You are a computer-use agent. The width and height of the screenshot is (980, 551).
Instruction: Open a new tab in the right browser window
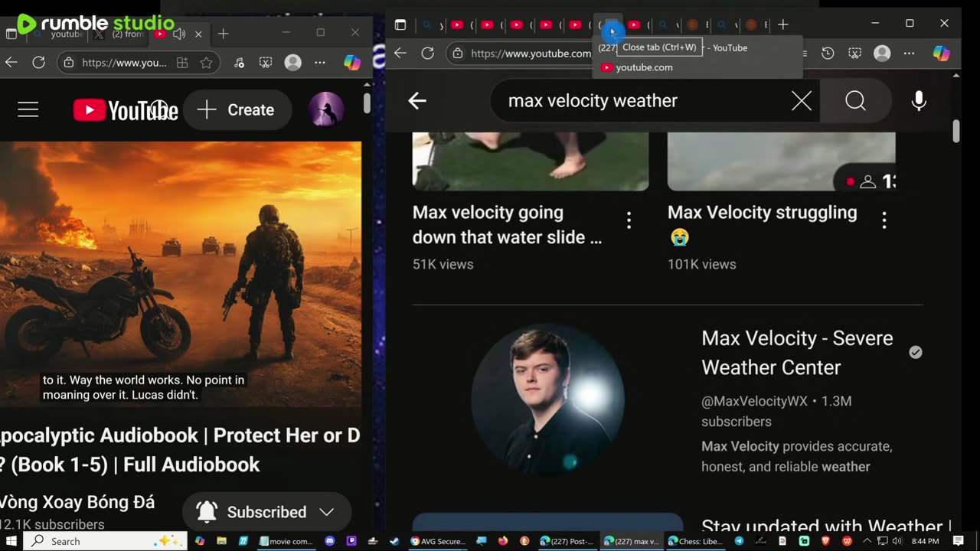click(782, 25)
